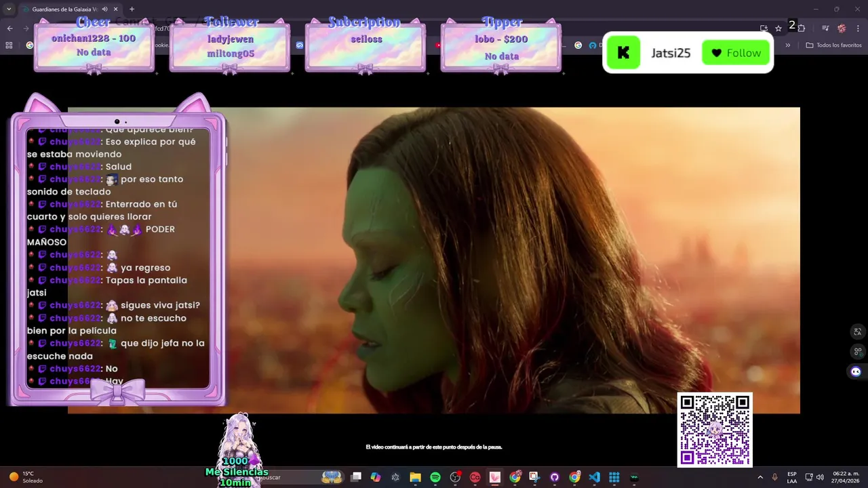Open the settings gear app on taskbar
Viewport: 868px width, 488px height.
click(395, 477)
